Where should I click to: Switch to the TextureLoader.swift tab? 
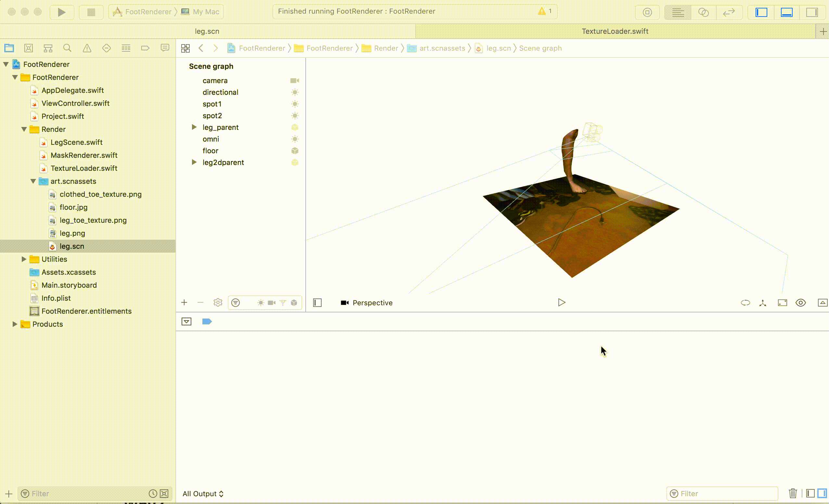[615, 31]
